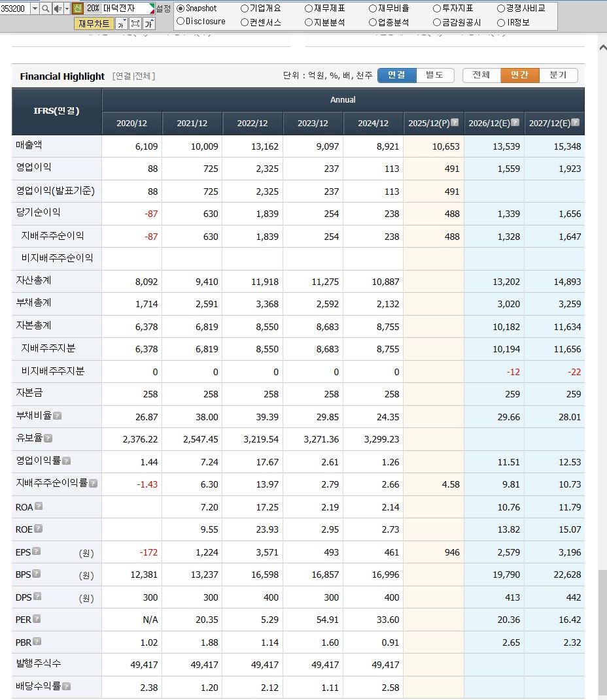Image resolution: width=607 pixels, height=700 pixels.
Task: Select the magnifier search icon
Action: [45, 8]
